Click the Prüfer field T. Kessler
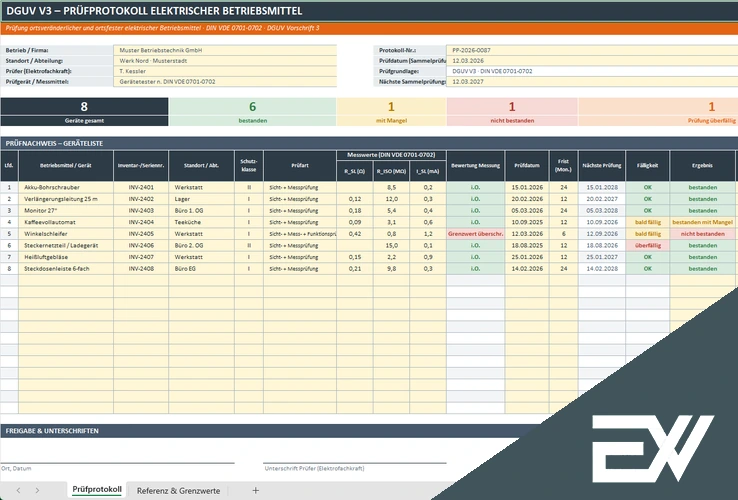738x500 pixels. (225, 71)
